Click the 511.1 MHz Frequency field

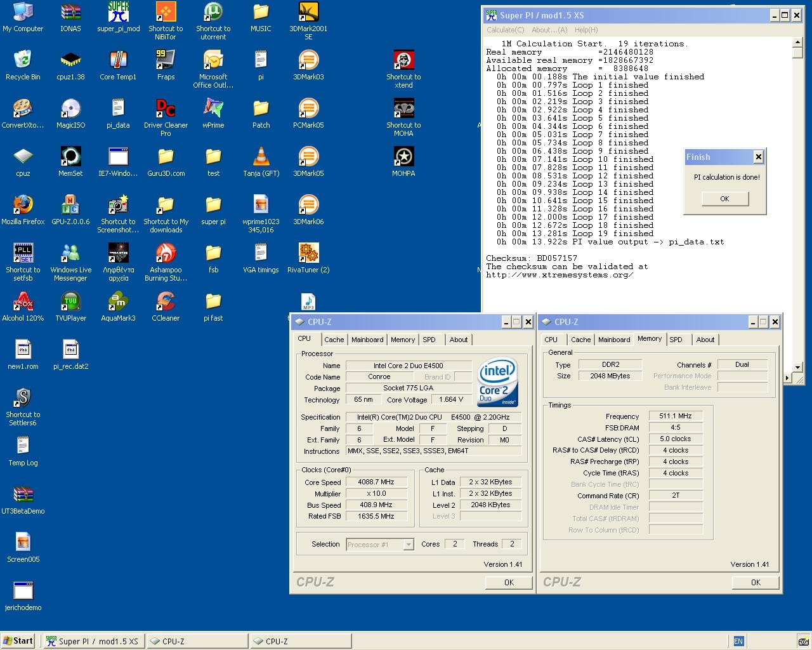(675, 416)
